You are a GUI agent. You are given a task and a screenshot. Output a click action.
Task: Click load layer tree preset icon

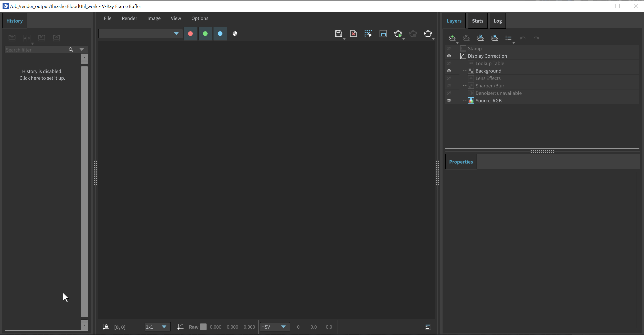coord(494,38)
